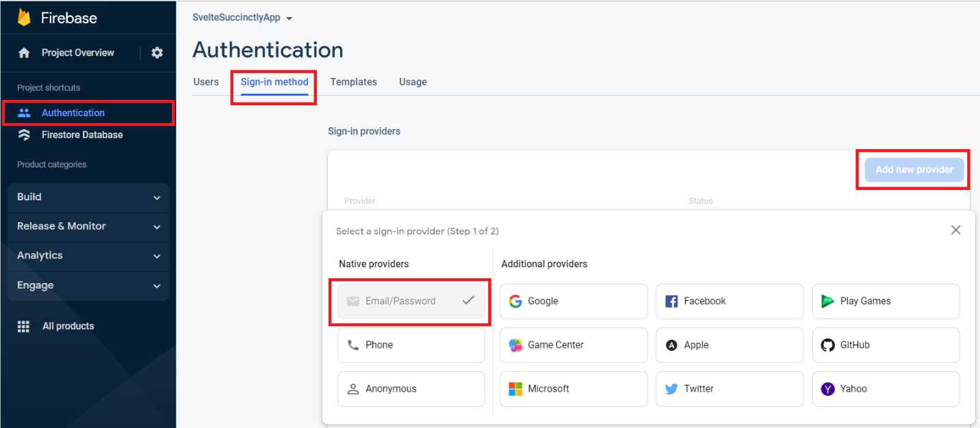
Task: Switch to the Templates tab
Action: (x=353, y=81)
